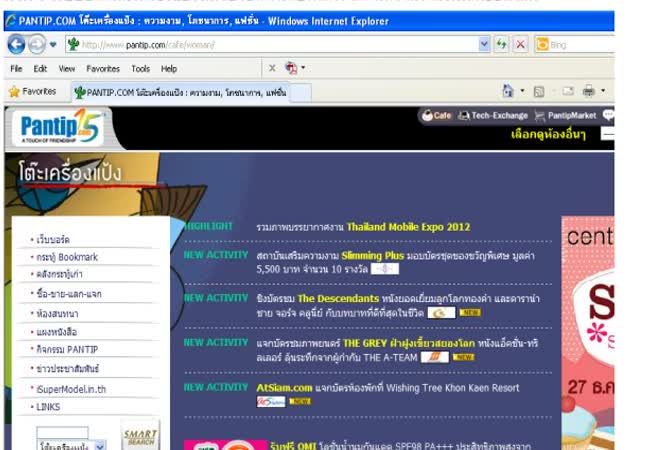Open the Favorites star button

pyautogui.click(x=32, y=91)
